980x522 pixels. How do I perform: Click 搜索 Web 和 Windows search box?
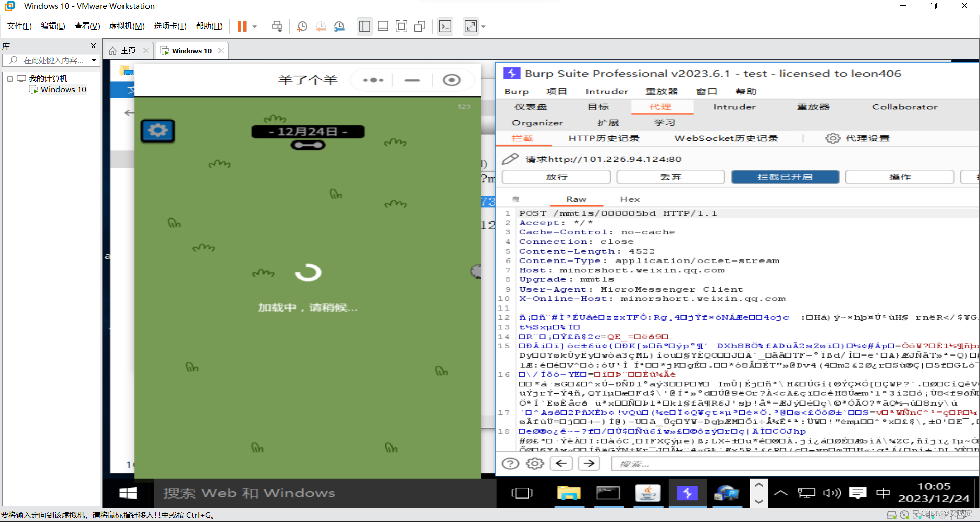click(x=325, y=493)
